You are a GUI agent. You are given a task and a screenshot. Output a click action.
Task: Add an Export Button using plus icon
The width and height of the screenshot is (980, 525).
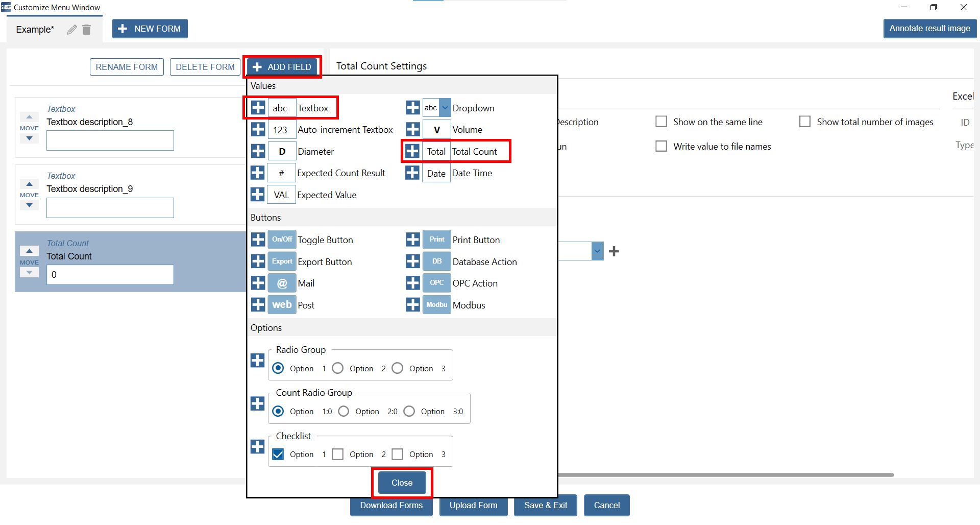coord(258,261)
